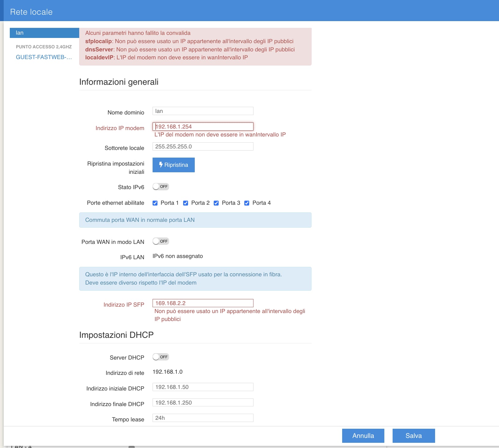The width and height of the screenshot is (499, 448).
Task: Select the lan tab in sidebar
Action: pos(44,33)
